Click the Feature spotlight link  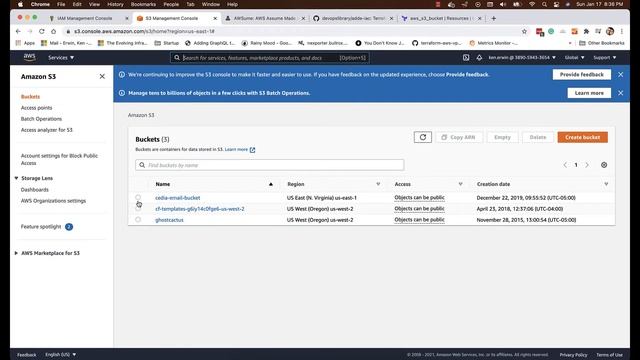41,227
